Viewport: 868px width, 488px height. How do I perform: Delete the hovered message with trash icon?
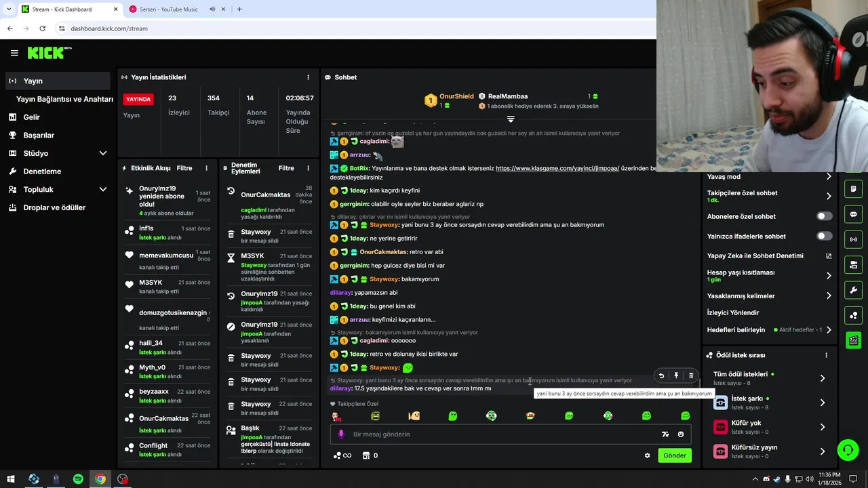(691, 375)
